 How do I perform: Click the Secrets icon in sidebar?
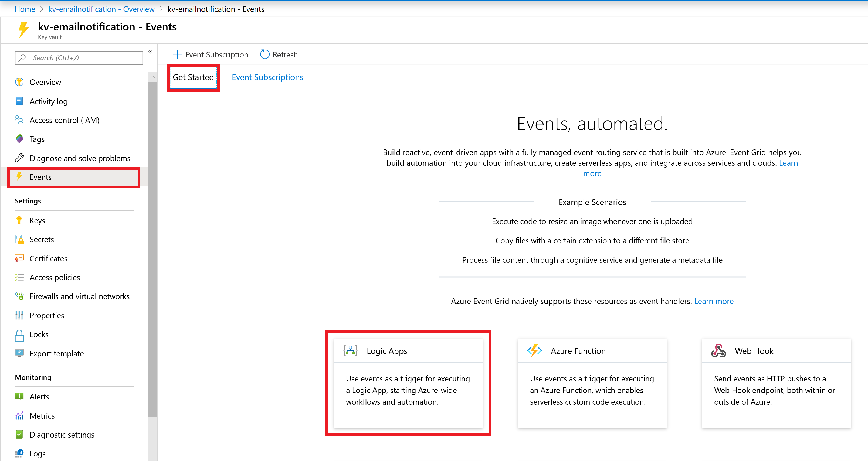pyautogui.click(x=19, y=239)
